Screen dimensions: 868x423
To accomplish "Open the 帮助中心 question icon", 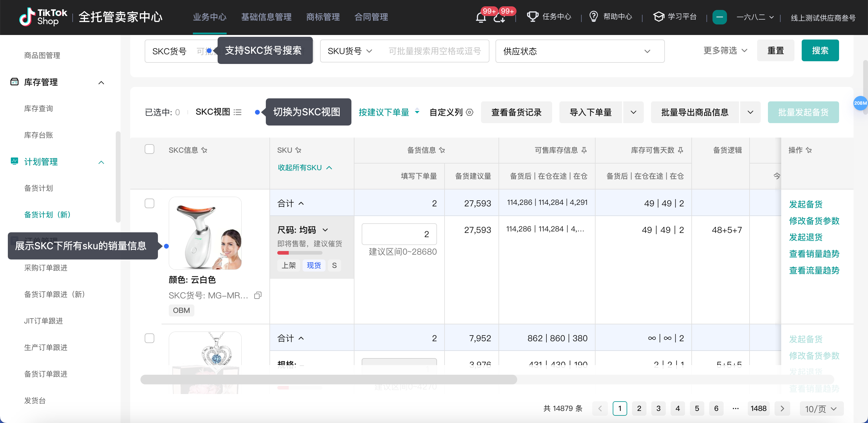I will pyautogui.click(x=593, y=17).
